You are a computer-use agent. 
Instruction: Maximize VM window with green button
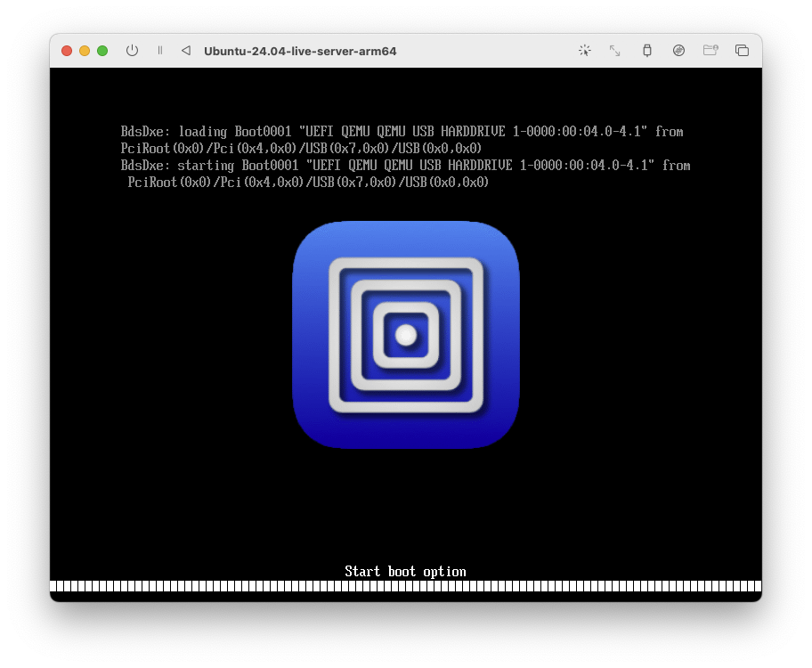(x=102, y=51)
